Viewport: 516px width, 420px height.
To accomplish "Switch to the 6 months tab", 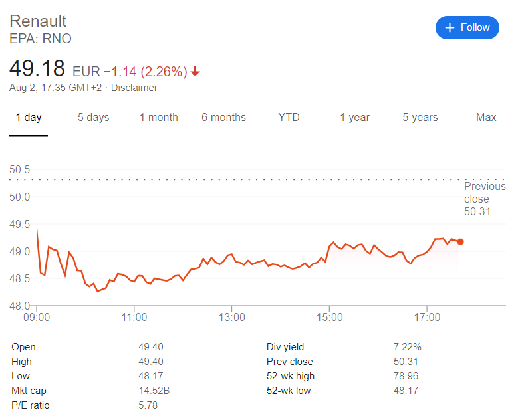I will (x=223, y=118).
